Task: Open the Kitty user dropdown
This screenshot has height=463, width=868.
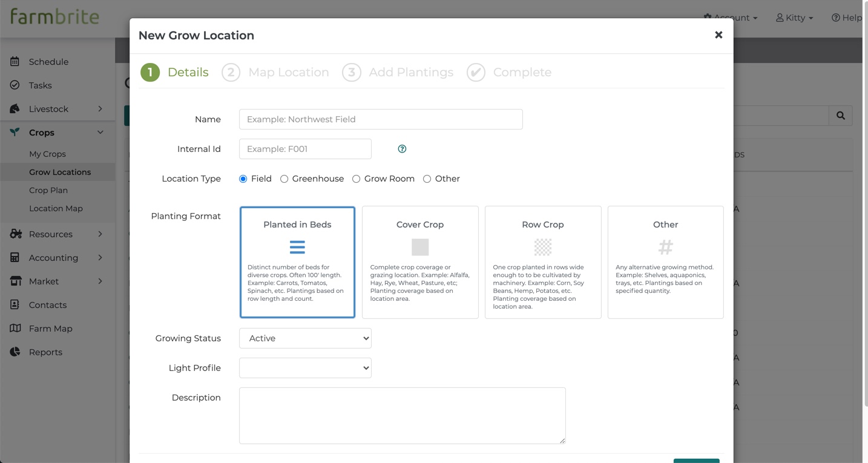Action: [795, 18]
